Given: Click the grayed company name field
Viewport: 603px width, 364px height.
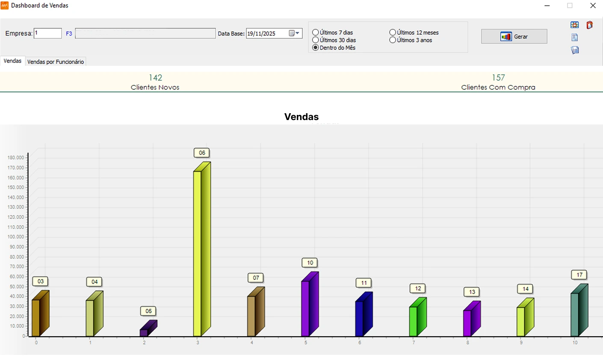Looking at the screenshot, I should [145, 33].
